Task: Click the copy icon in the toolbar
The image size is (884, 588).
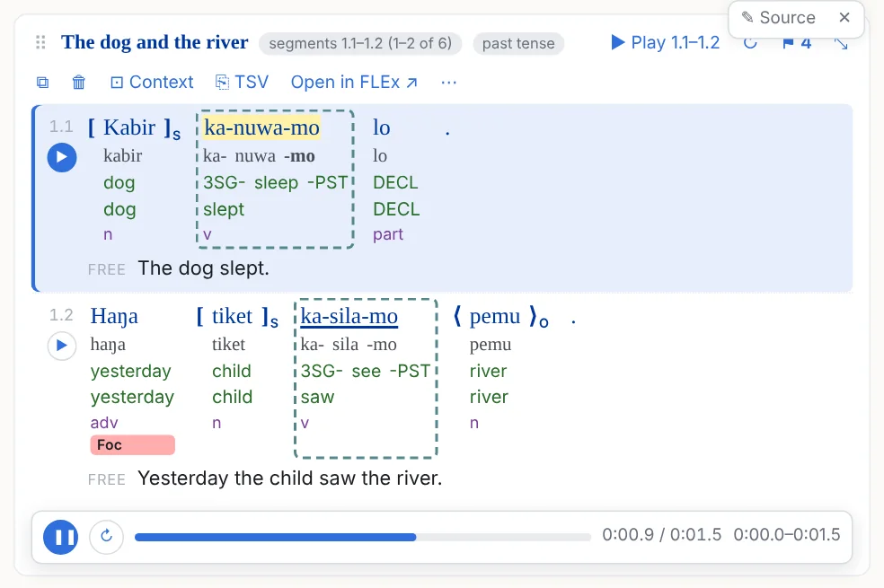Action: tap(42, 83)
